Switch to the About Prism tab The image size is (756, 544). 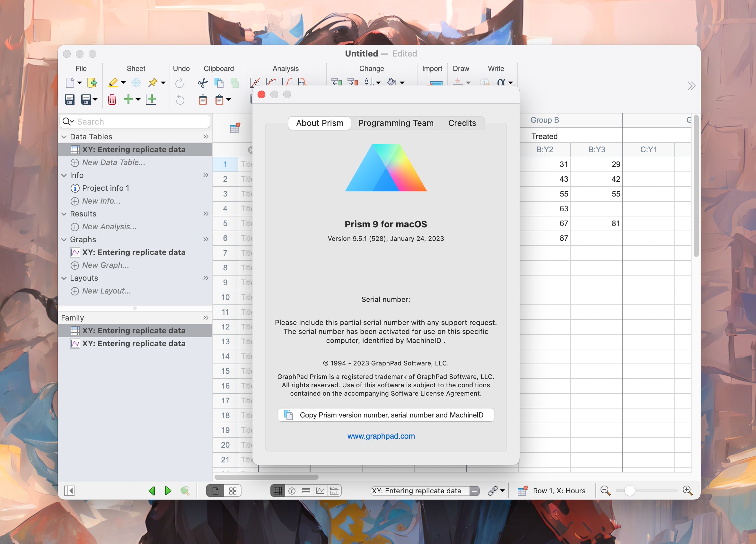coord(320,123)
